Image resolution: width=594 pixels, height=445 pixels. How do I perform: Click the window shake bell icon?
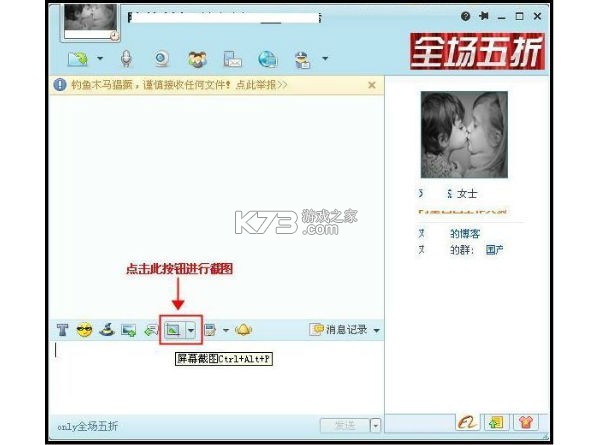[x=244, y=330]
